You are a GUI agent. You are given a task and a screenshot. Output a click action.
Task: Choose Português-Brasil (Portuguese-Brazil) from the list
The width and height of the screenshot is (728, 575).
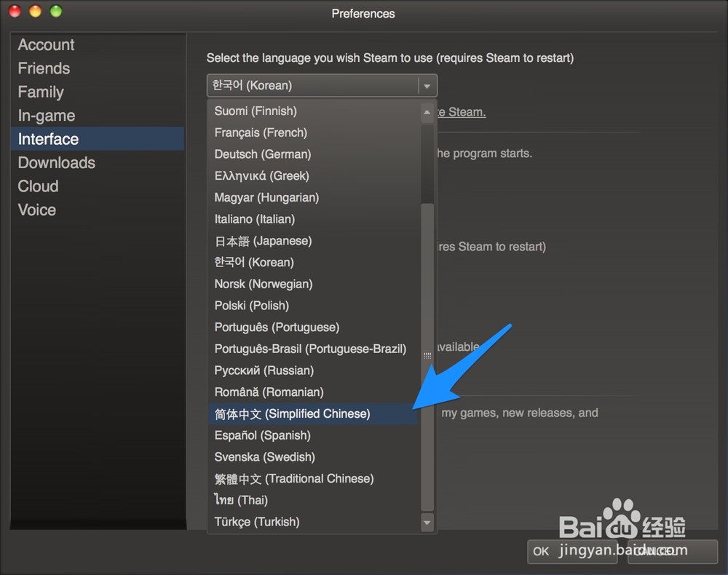tap(314, 349)
